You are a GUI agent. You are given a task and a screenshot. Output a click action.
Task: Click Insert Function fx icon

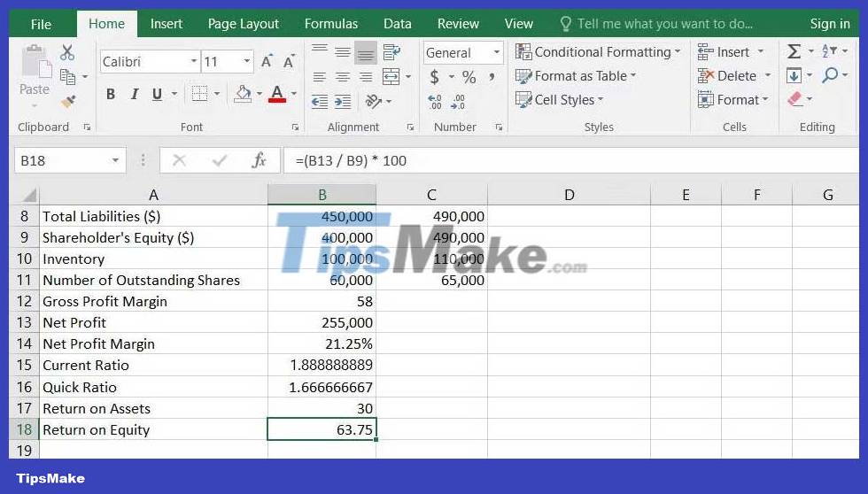(x=259, y=161)
